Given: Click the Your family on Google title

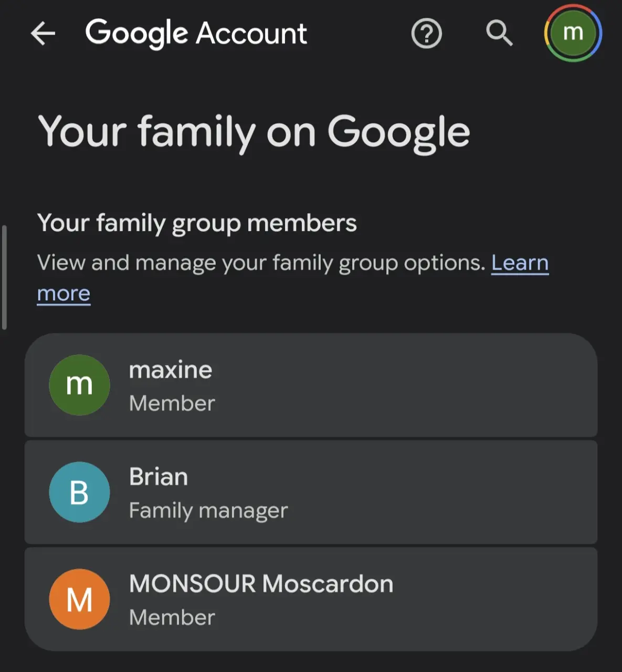Looking at the screenshot, I should [254, 132].
